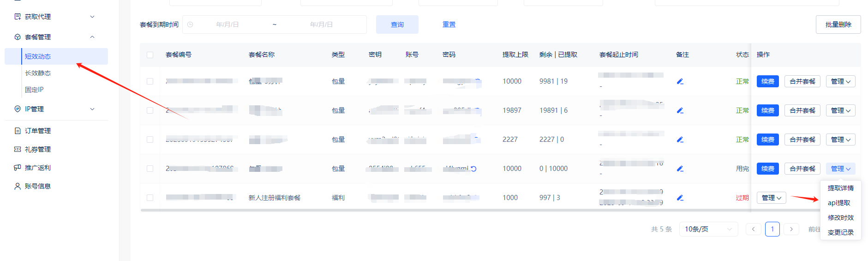Click the 套餐起止时间 column header
This screenshot has height=261, width=868.
tap(619, 55)
